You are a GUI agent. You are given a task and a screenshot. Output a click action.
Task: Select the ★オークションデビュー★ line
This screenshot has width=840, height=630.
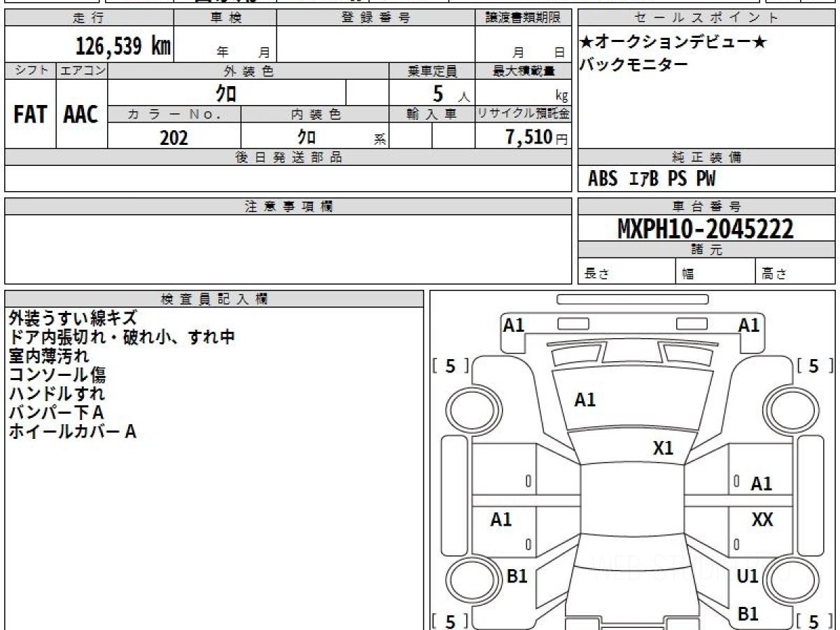(673, 42)
